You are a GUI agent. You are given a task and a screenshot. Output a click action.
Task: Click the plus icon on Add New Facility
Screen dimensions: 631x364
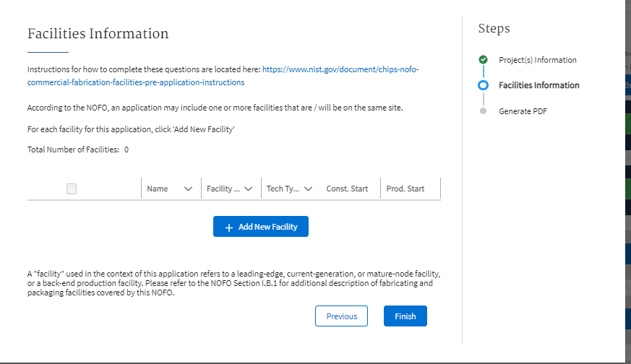pos(229,227)
